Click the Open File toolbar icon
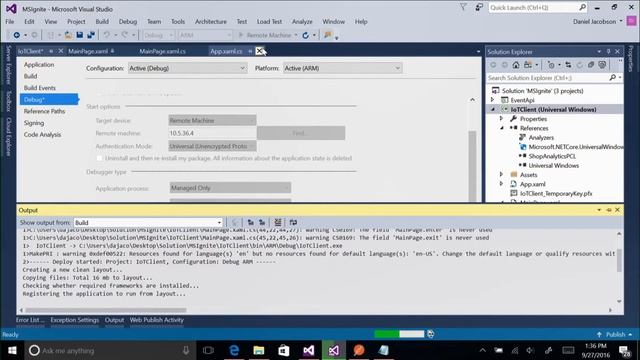Viewport: 640px width, 360px height. 68,35
